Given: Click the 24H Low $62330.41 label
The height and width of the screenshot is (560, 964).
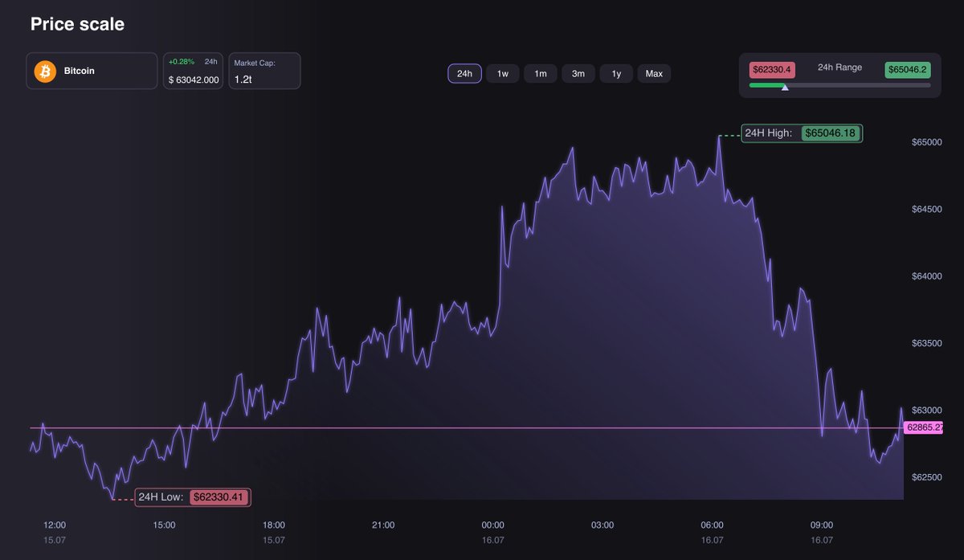Looking at the screenshot, I should tap(193, 497).
